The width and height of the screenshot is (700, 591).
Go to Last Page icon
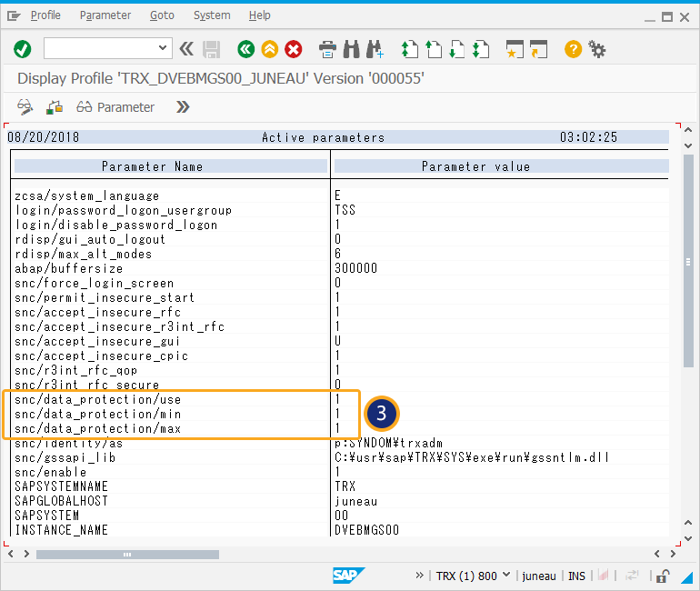click(481, 49)
